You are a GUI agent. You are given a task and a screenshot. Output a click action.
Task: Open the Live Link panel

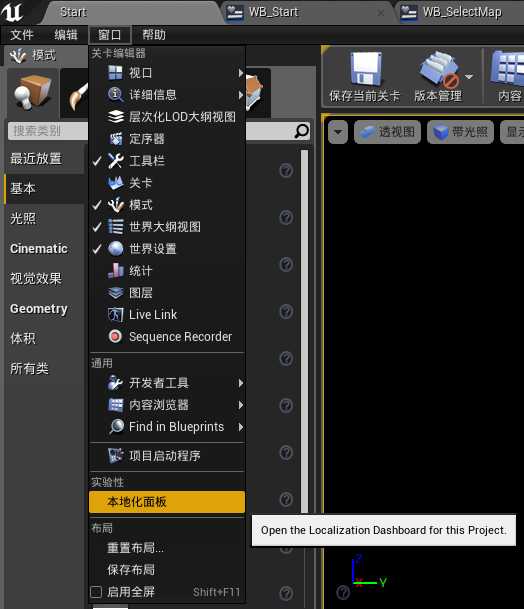coord(167,315)
